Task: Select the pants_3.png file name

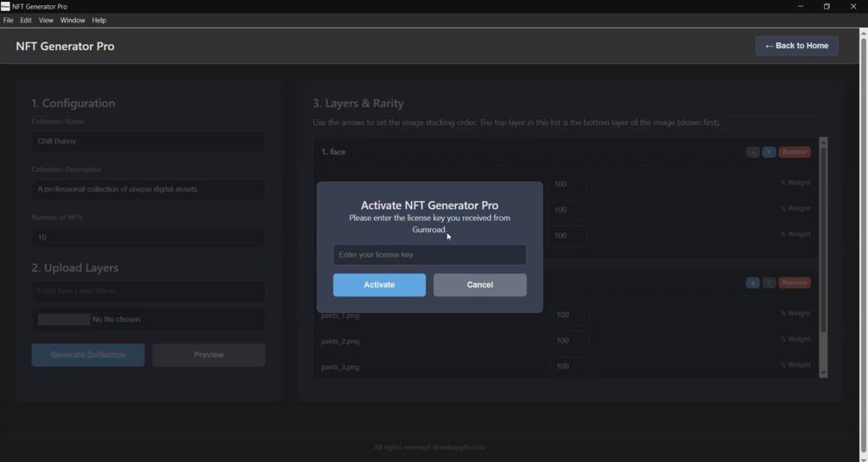Action: pos(340,367)
